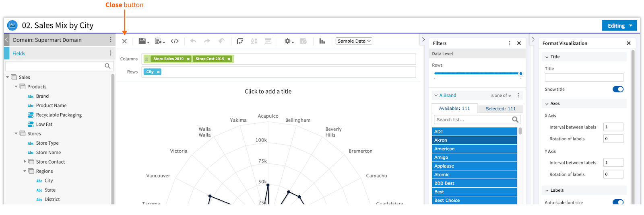Click the view SQL query icon

tap(303, 41)
